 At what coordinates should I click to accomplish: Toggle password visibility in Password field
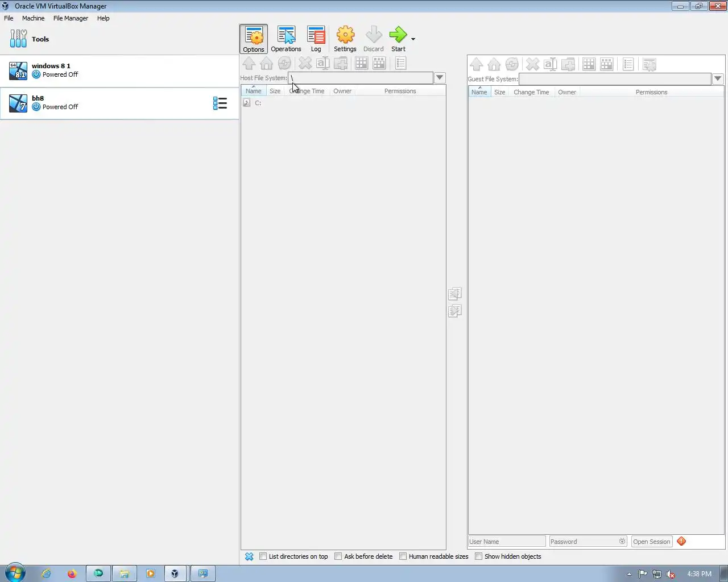622,542
